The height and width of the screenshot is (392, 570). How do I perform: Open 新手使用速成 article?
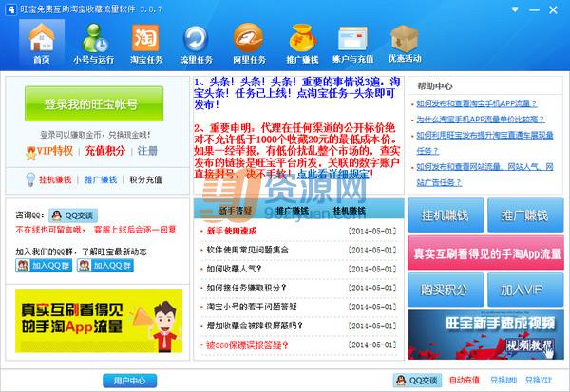232,231
